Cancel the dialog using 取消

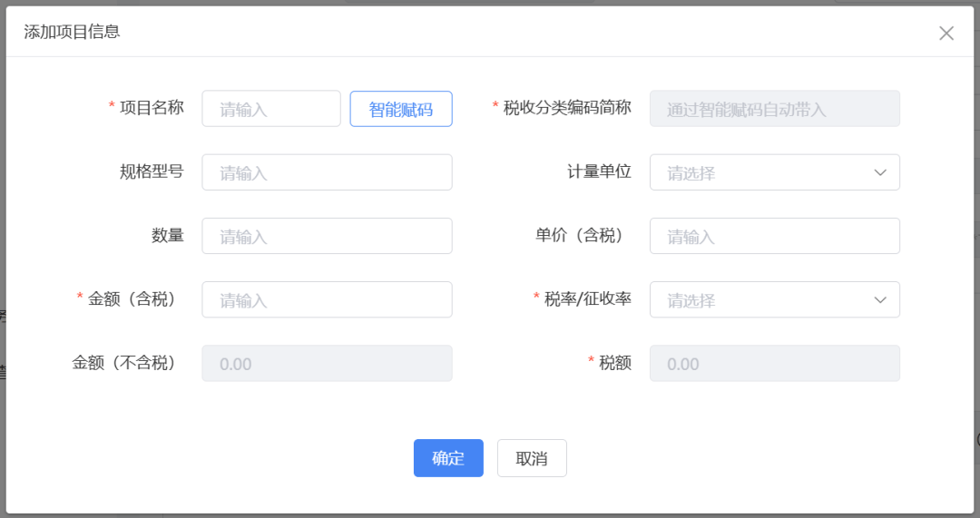(532, 458)
